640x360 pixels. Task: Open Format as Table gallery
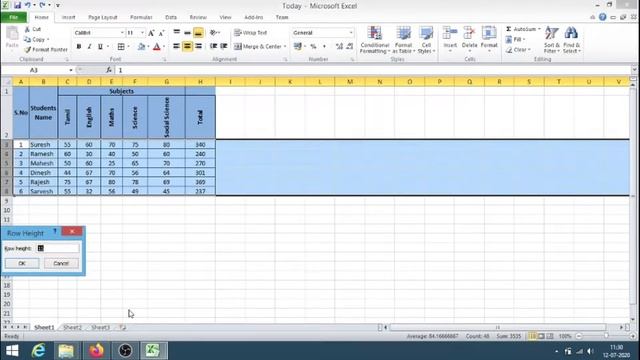[403, 40]
